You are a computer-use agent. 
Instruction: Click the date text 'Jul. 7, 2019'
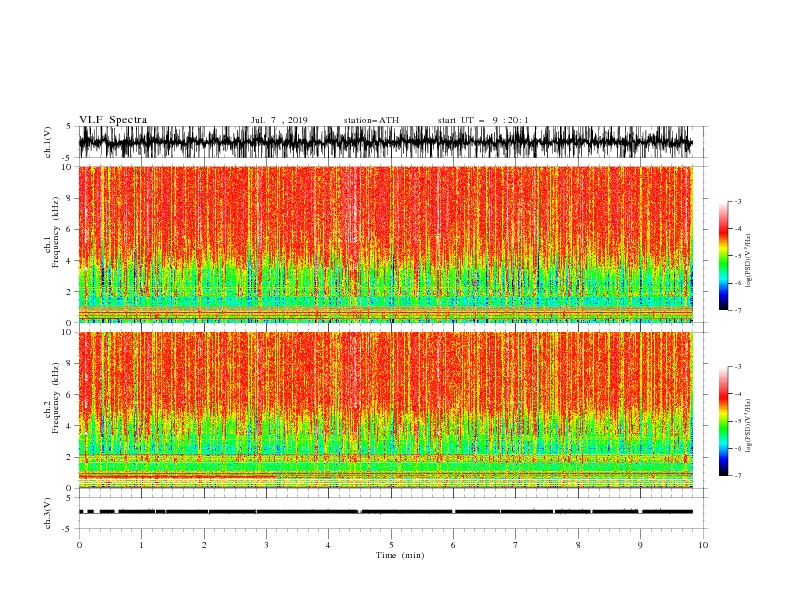[x=279, y=120]
